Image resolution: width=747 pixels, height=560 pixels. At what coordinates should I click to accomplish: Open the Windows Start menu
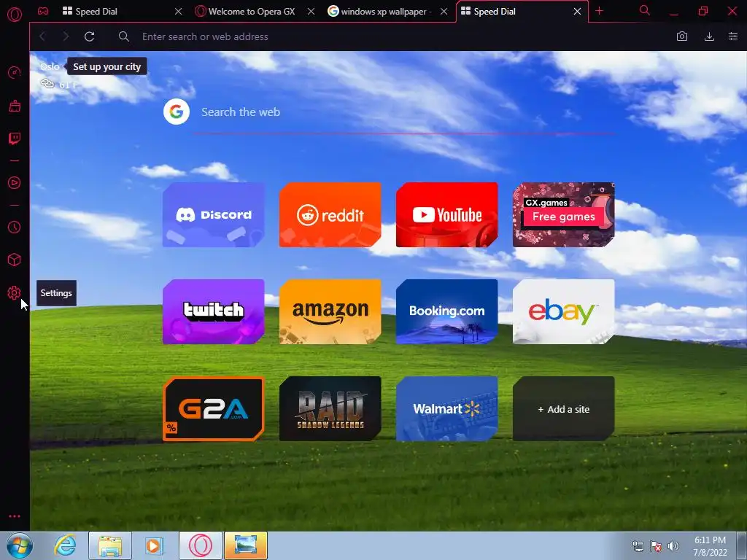point(19,545)
